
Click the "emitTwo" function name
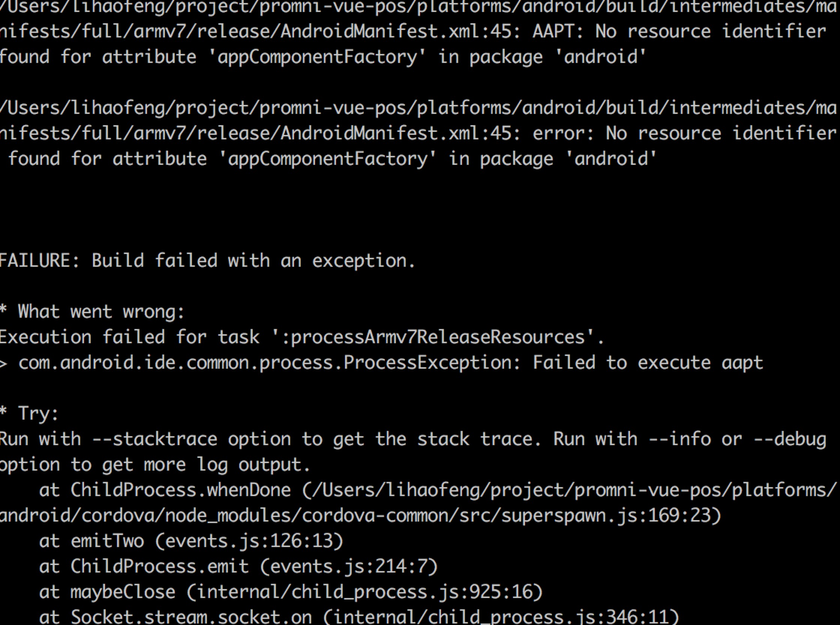[107, 541]
